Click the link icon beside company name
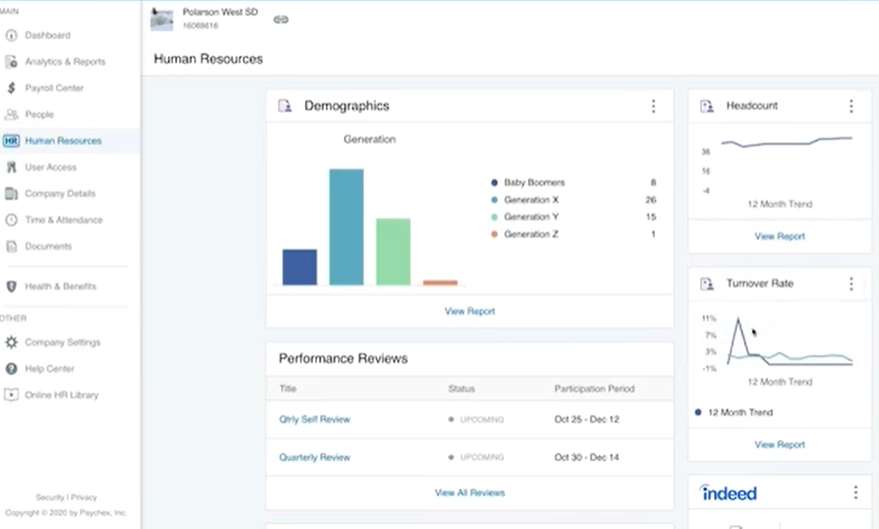Viewport: 879px width, 529px height. [281, 20]
